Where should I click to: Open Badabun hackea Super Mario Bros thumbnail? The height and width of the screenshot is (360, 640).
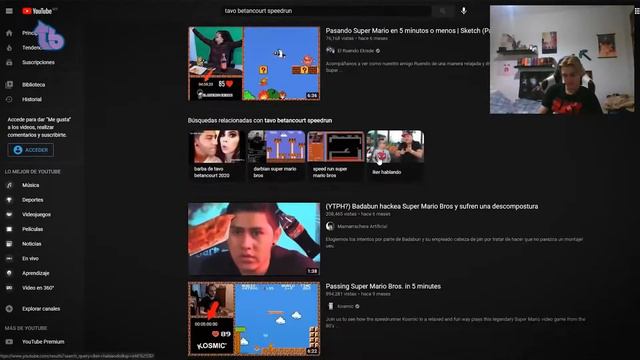[254, 239]
